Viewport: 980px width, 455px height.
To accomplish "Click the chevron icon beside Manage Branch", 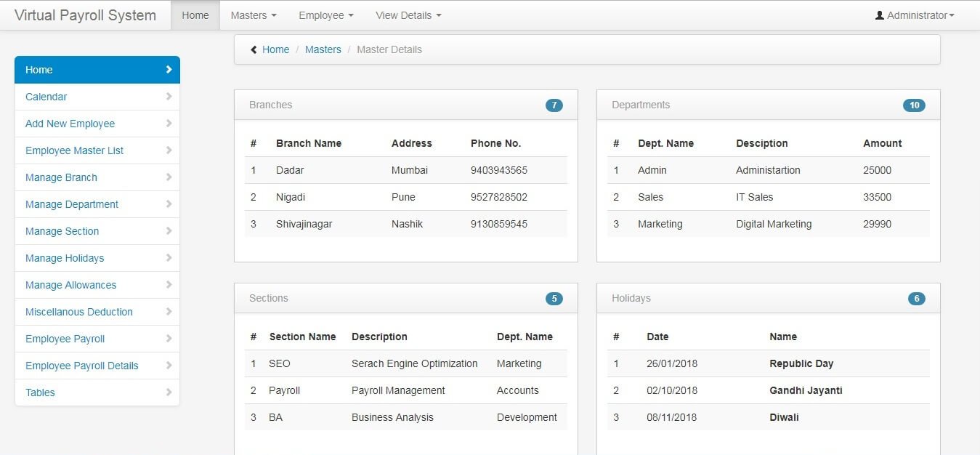I will (x=169, y=177).
